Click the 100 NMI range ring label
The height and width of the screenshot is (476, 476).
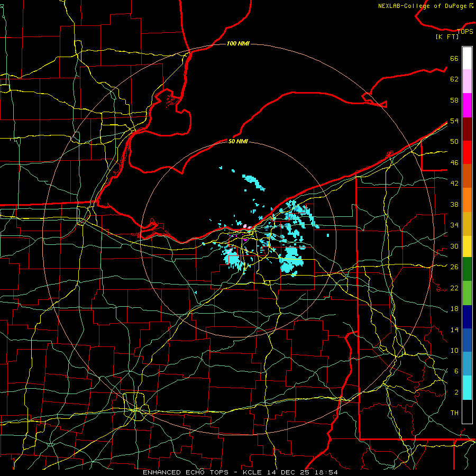point(238,43)
